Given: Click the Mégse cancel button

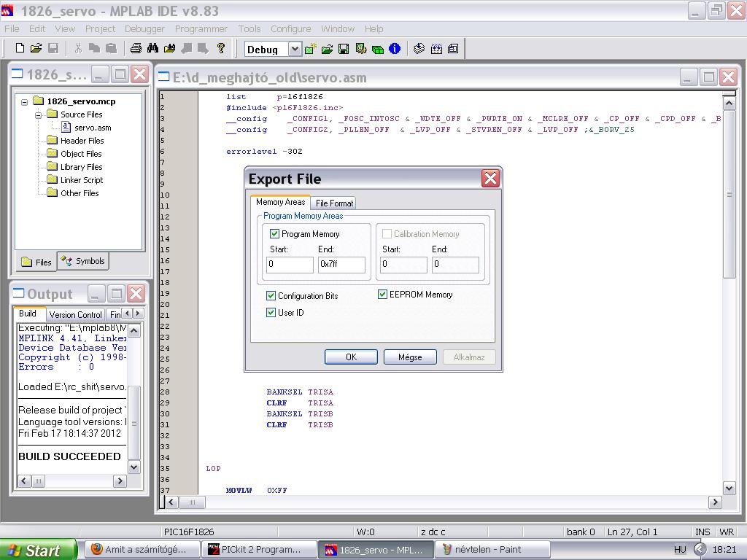Looking at the screenshot, I should (409, 357).
